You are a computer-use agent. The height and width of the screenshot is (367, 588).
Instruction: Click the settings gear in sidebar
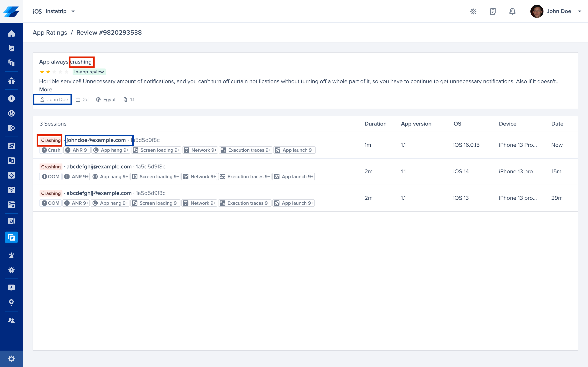(x=11, y=359)
